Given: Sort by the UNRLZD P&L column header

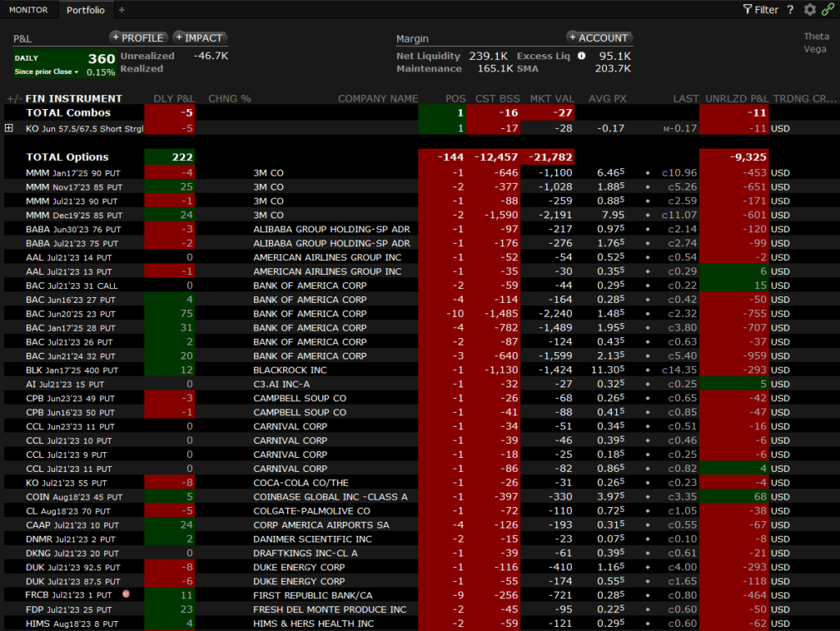Looking at the screenshot, I should point(735,98).
